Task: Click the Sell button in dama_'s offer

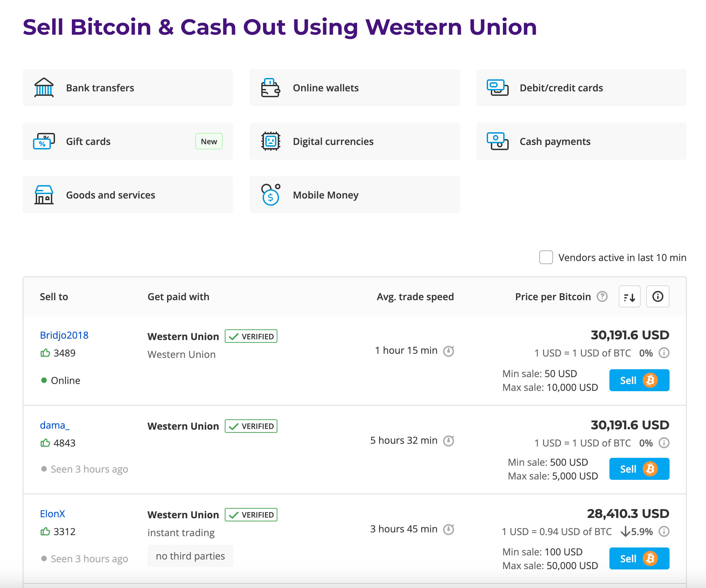Action: [x=639, y=469]
